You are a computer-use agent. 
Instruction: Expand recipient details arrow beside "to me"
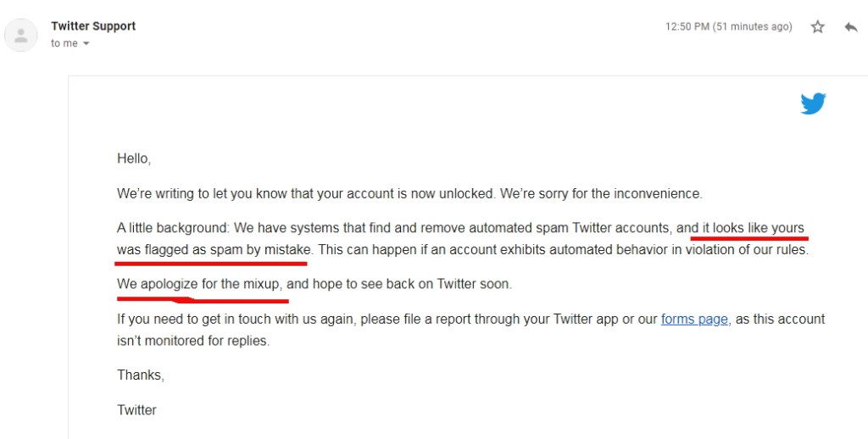86,44
